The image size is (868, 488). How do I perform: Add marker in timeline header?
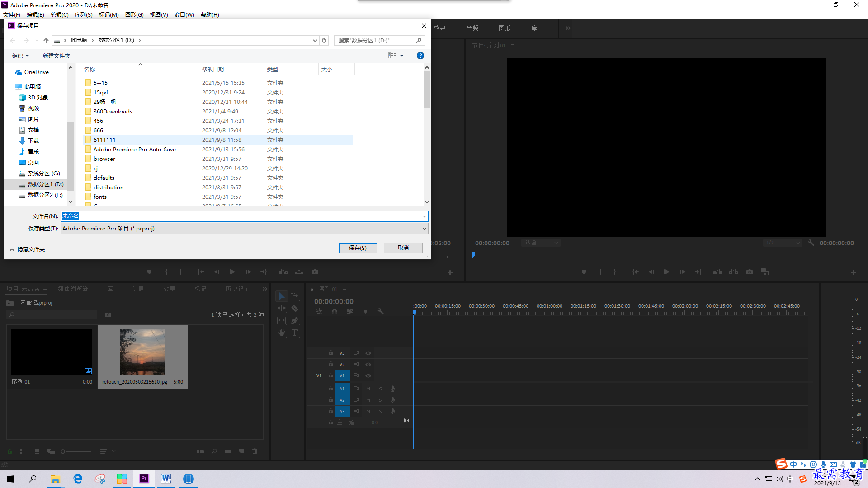click(x=365, y=311)
